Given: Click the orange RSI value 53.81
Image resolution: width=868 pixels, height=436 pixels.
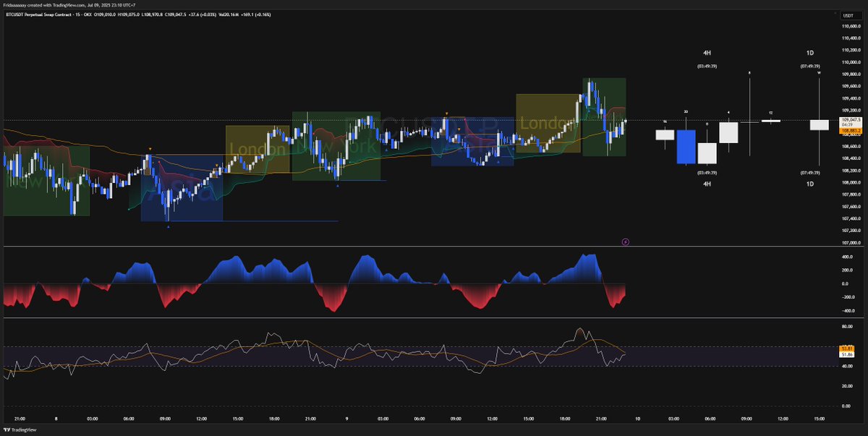Looking at the screenshot, I should click(x=848, y=349).
